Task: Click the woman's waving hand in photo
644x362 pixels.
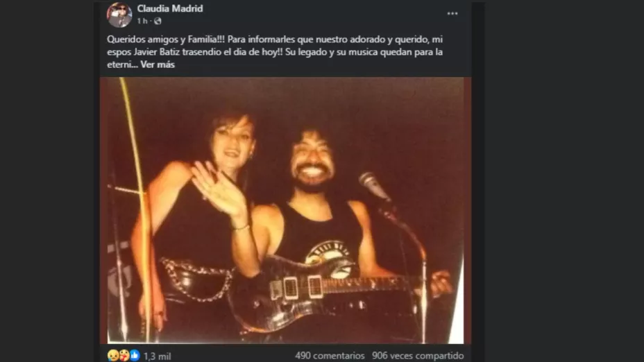Action: [x=218, y=188]
